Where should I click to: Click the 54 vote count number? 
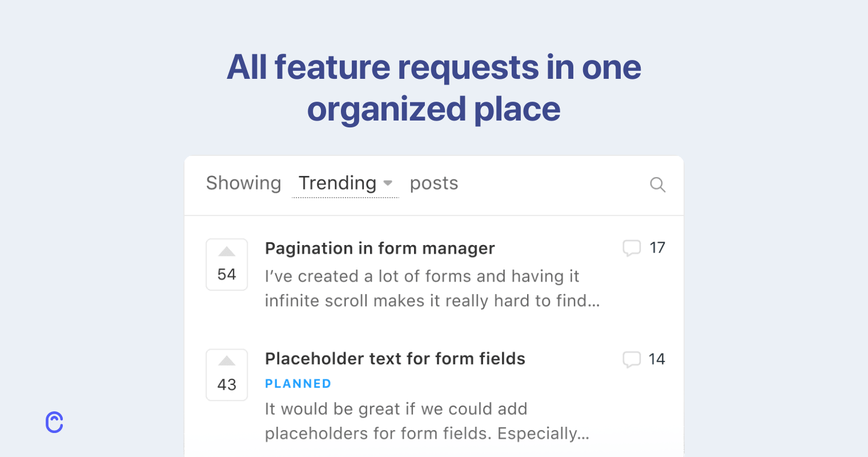click(227, 274)
